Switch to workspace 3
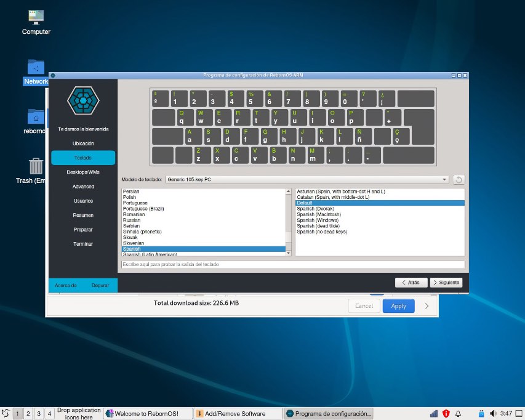 point(39,414)
